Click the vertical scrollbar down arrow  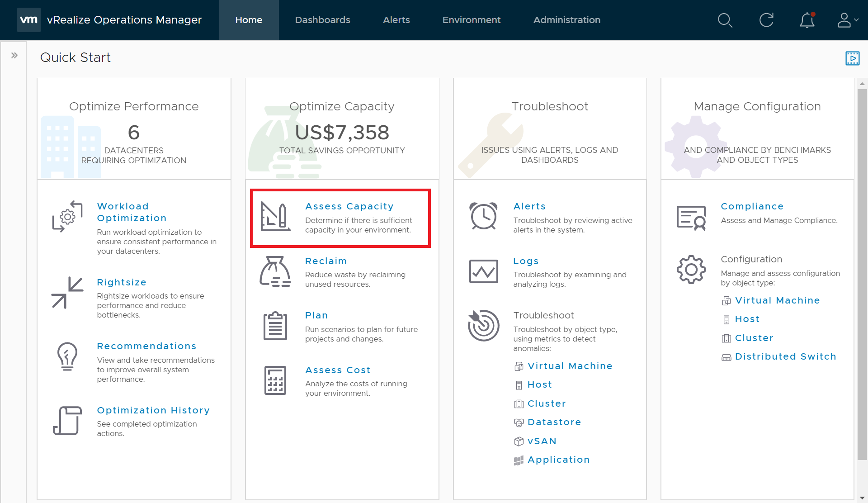click(x=862, y=498)
